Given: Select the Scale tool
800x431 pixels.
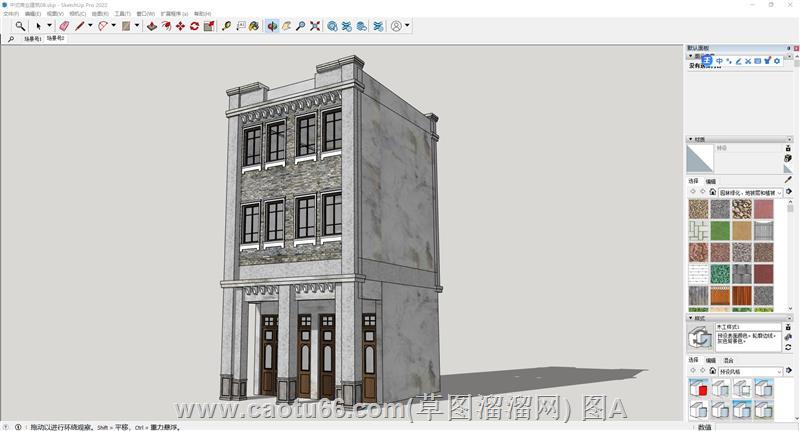Looking at the screenshot, I should point(209,26).
